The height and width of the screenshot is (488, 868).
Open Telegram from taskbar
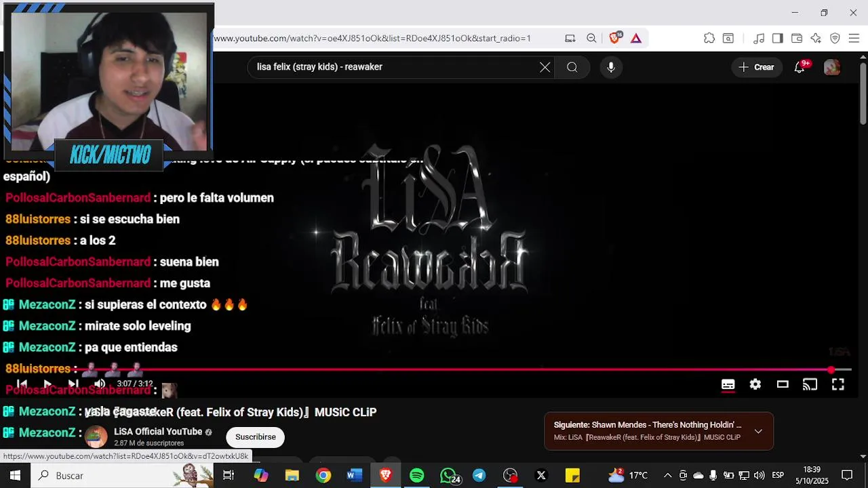tap(479, 476)
